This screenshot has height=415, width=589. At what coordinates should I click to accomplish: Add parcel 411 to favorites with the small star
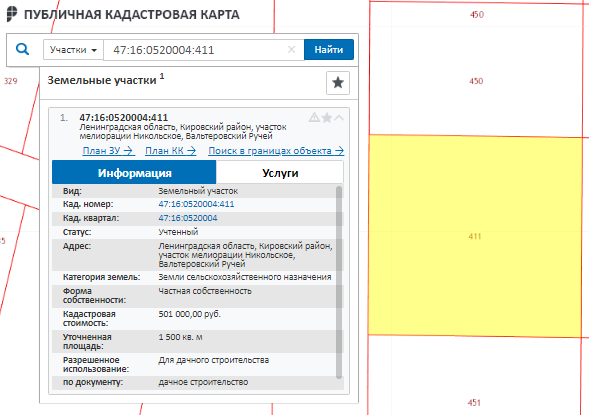pyautogui.click(x=327, y=118)
